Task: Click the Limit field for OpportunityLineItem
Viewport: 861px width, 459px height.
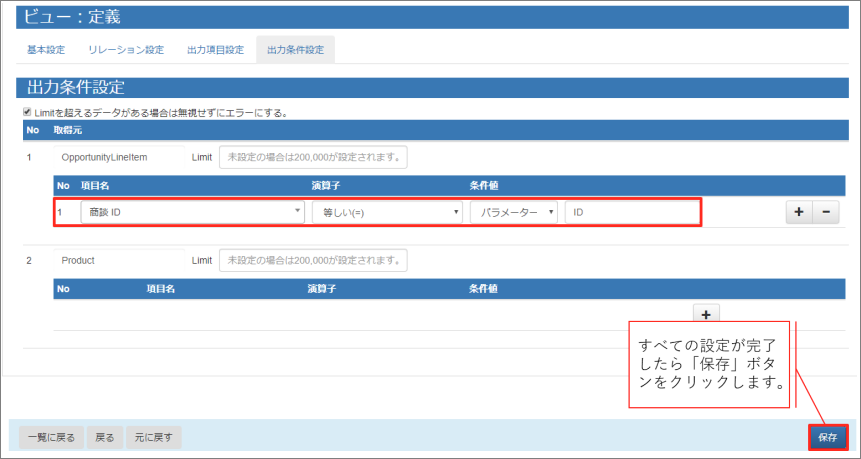Action: (313, 158)
